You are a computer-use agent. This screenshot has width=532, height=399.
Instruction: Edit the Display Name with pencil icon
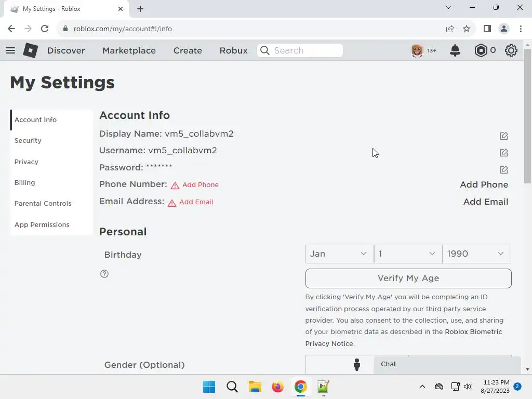504,136
